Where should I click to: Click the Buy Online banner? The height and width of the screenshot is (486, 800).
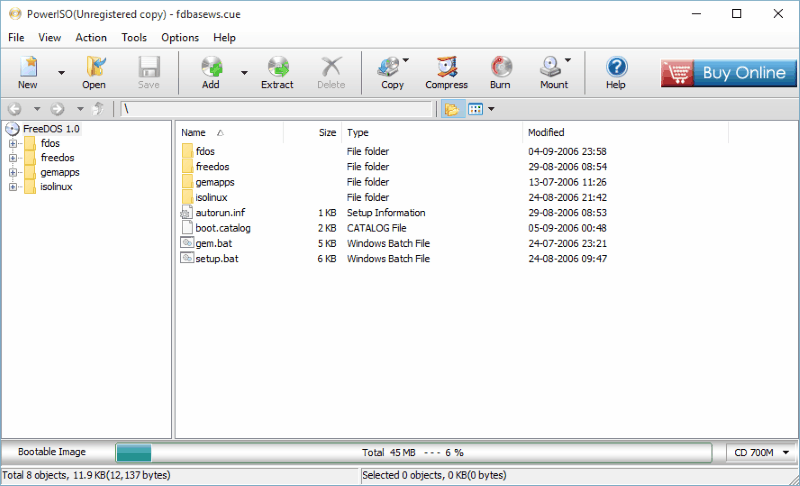coord(728,73)
